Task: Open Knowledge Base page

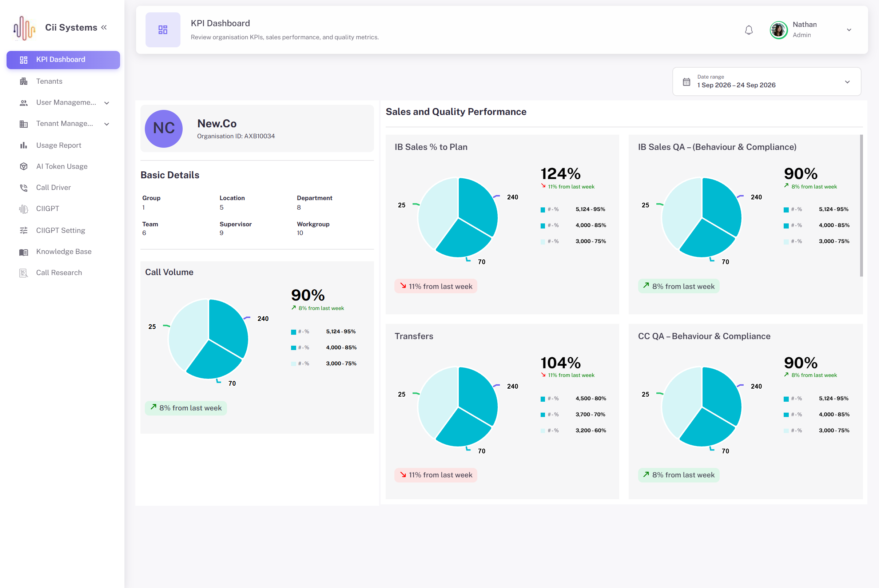Action: (x=64, y=251)
